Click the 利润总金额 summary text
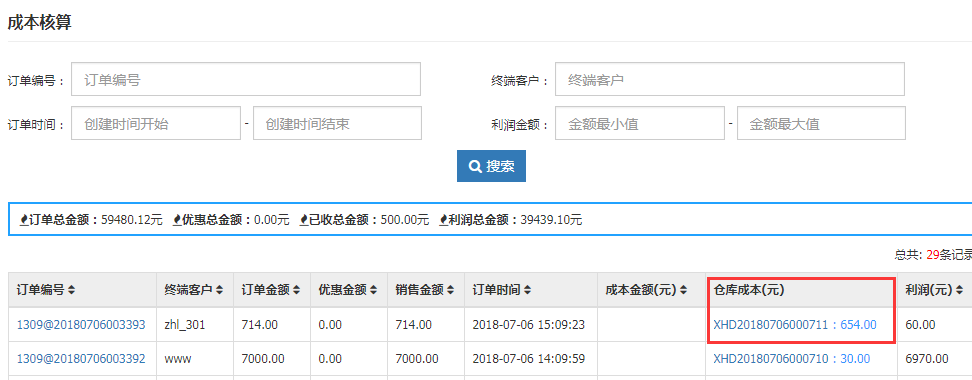Viewport: 972px width, 380px height. click(511, 219)
